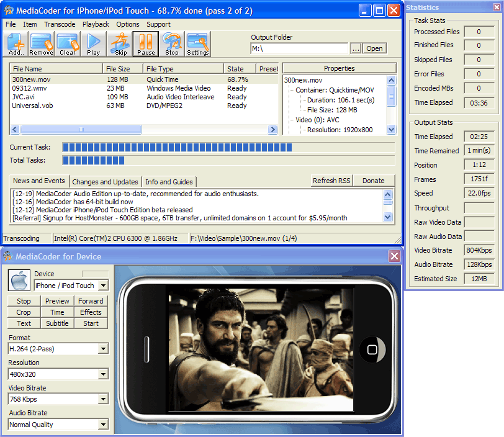The image size is (504, 437).
Task: Click the Total Tasks progress bar
Action: 228,160
